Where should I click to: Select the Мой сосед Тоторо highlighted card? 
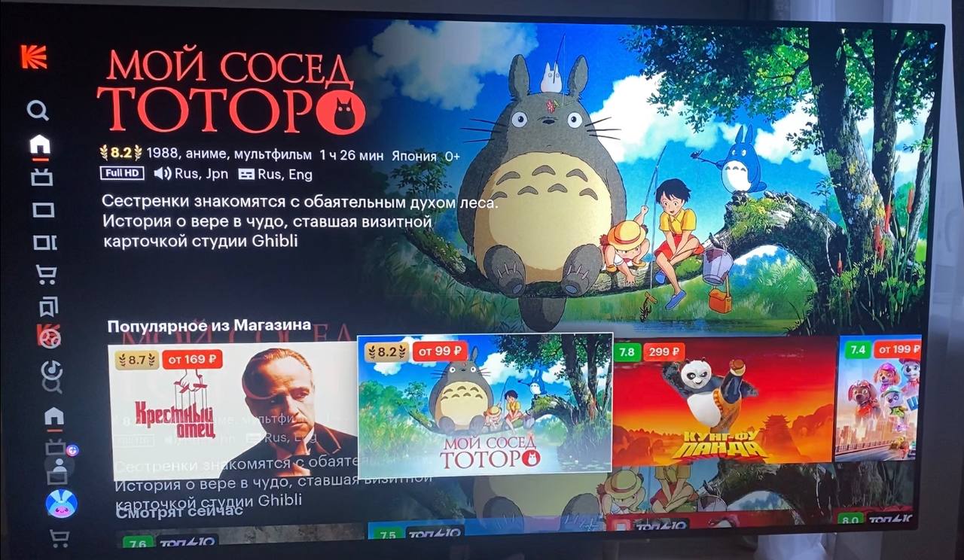(x=484, y=406)
